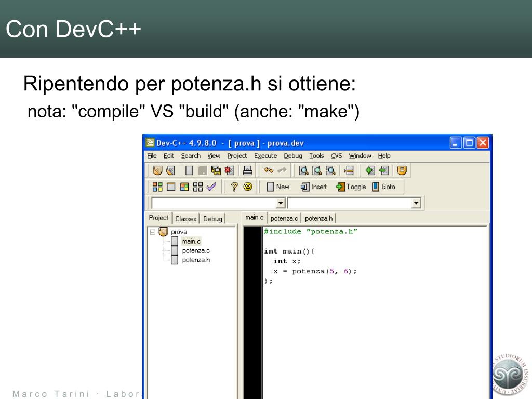Image resolution: width=532 pixels, height=399 pixels.
Task: Open the Window menu
Action: (x=360, y=156)
